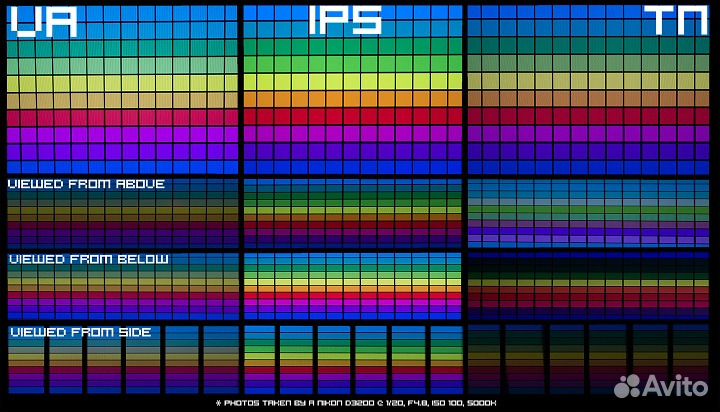Pick the TN viewed-from-side chart

(588, 358)
